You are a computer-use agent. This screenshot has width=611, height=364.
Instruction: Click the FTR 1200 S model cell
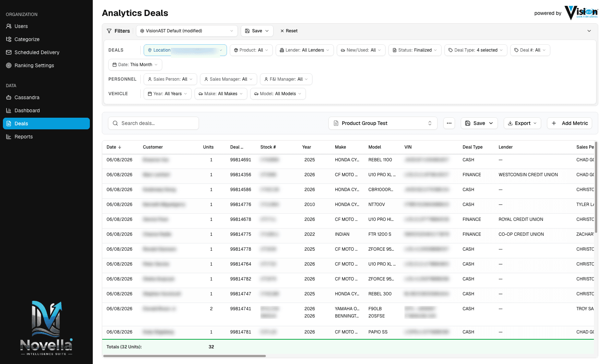click(x=380, y=234)
